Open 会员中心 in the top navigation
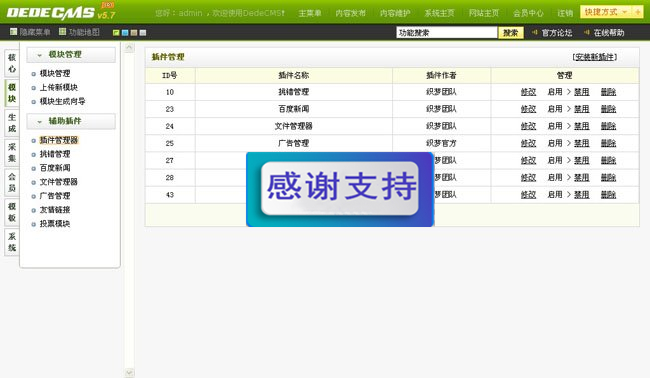This screenshot has width=650, height=378. [528, 13]
